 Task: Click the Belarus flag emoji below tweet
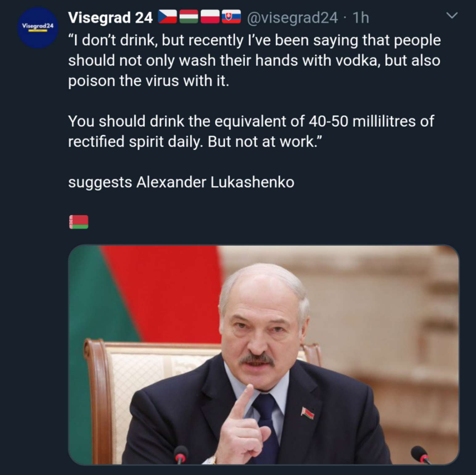[x=79, y=222]
